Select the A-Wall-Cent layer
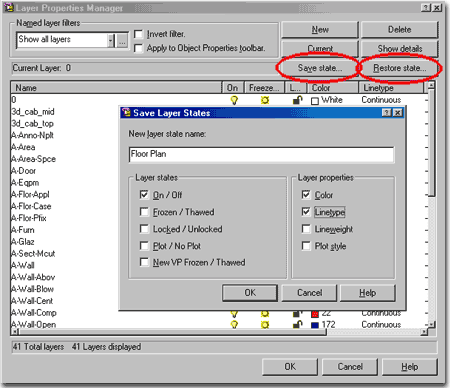The height and width of the screenshot is (388, 450). pos(32,301)
